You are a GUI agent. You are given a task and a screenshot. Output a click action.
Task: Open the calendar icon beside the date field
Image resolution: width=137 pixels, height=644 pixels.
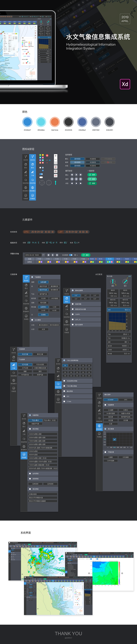tap(43, 255)
